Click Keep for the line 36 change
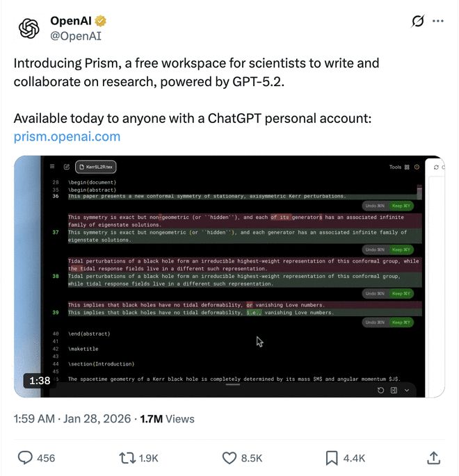The image size is (459, 476). click(x=401, y=206)
